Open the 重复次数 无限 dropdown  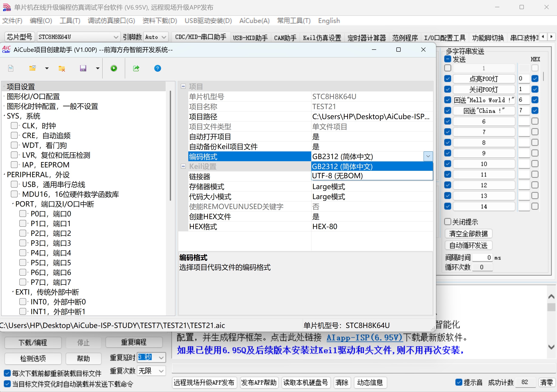click(x=151, y=371)
